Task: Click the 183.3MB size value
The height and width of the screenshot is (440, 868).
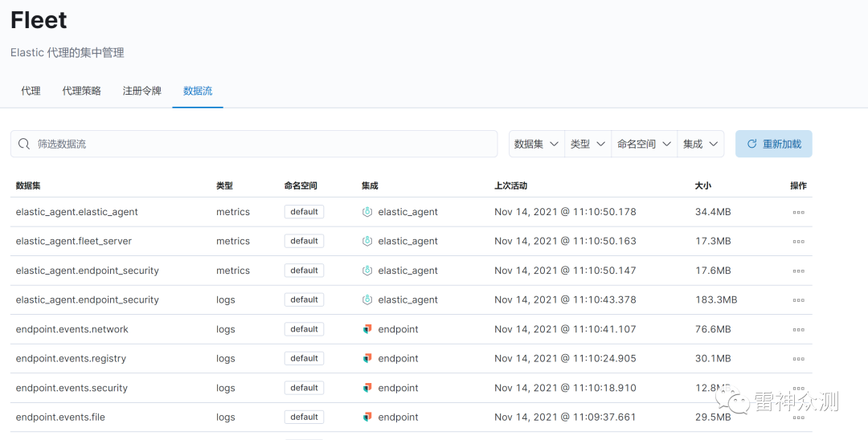Action: 716,299
